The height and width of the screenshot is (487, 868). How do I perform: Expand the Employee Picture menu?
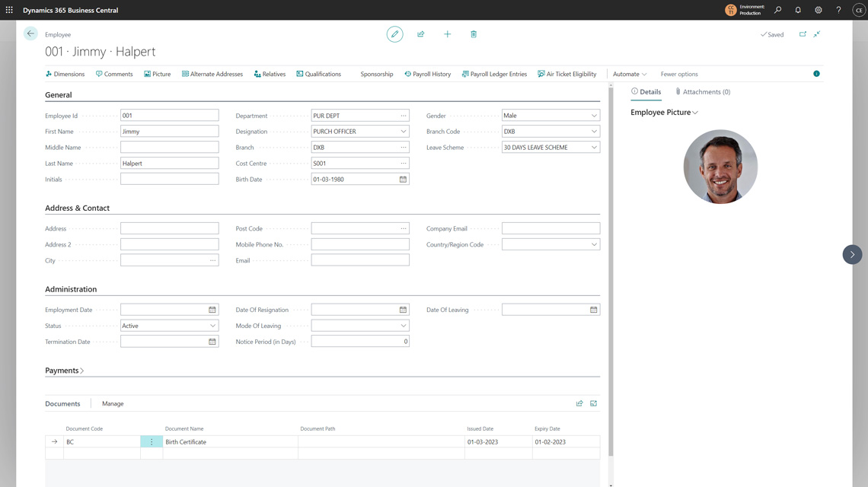pyautogui.click(x=664, y=113)
